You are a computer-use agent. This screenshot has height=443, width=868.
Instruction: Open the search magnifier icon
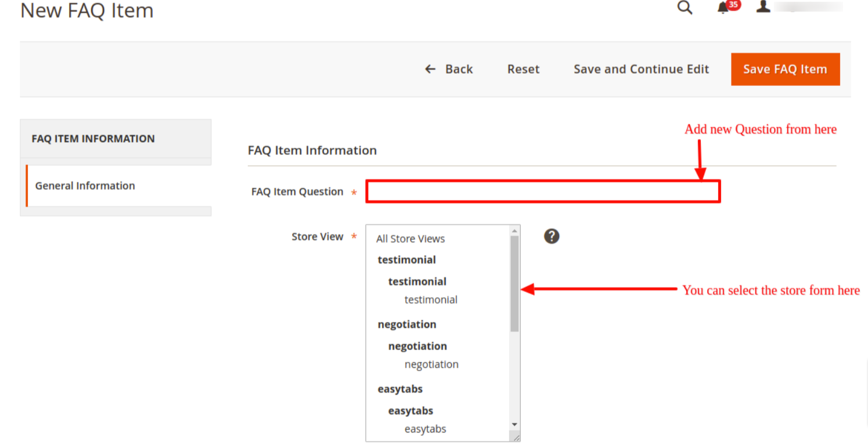(x=685, y=8)
